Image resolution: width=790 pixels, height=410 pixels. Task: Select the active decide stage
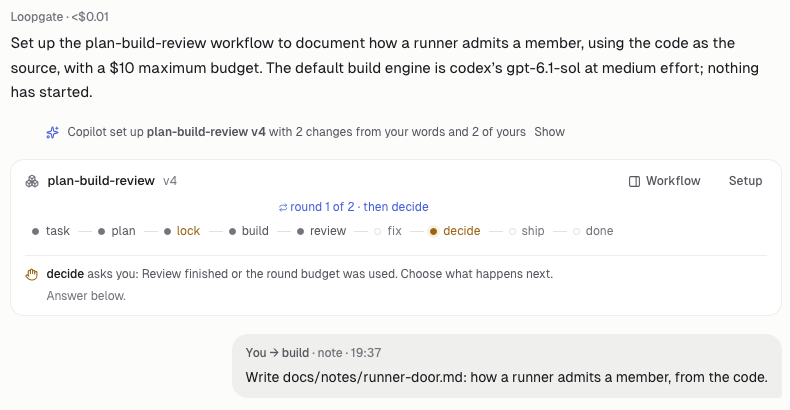[455, 231]
